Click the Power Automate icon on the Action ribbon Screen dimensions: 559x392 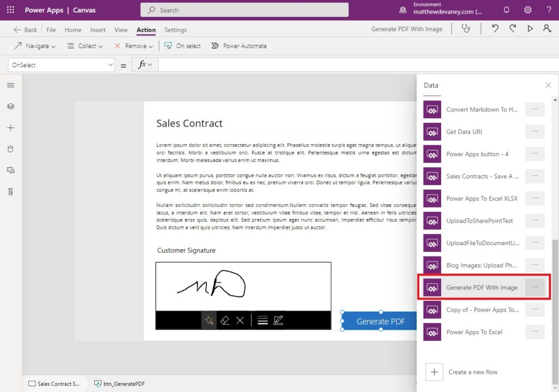216,46
